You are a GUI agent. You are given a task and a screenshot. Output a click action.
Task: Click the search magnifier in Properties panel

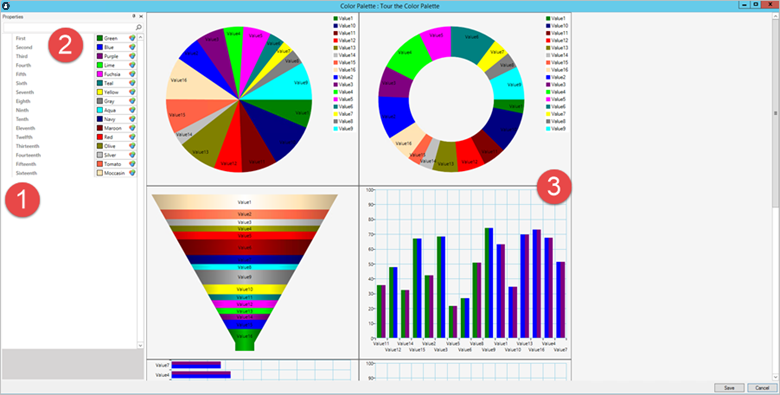139,27
